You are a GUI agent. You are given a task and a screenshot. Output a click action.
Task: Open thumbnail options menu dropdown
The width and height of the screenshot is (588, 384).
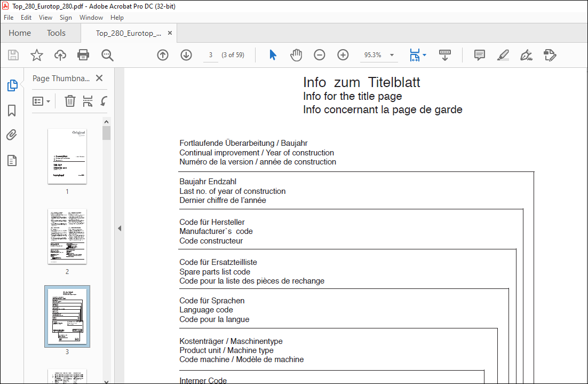(x=41, y=101)
